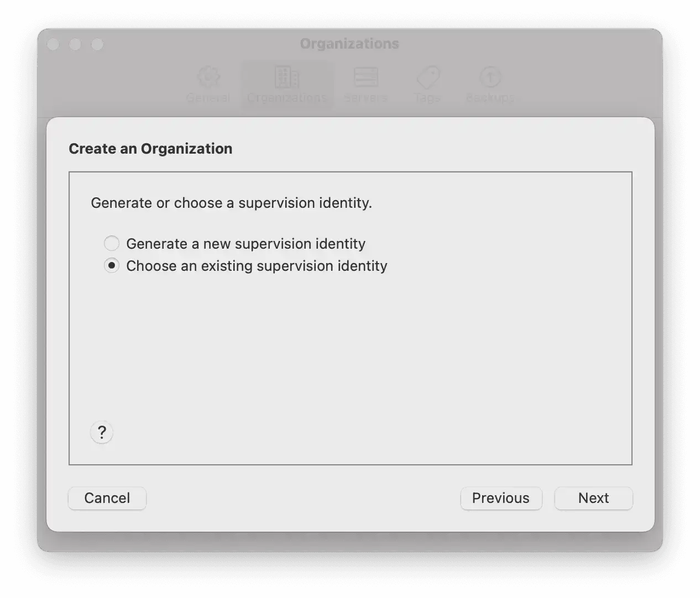Continue with the Next button
The image size is (700, 598).
pos(594,498)
